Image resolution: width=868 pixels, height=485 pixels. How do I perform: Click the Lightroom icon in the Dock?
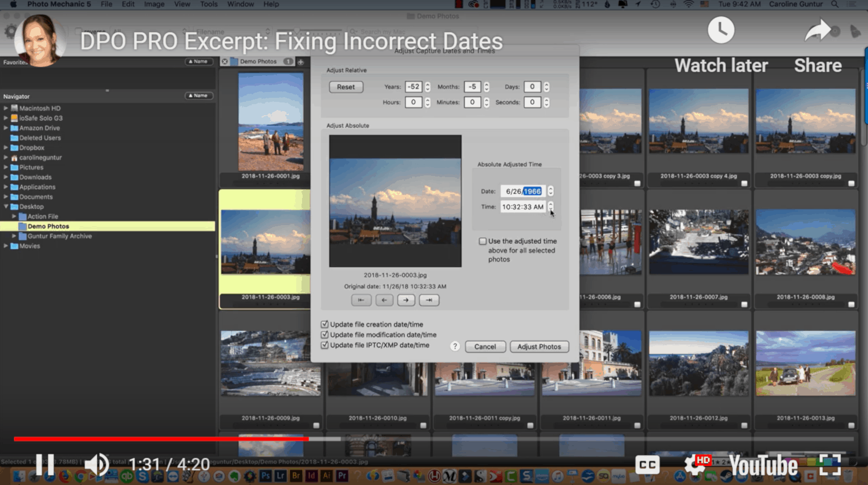281,476
